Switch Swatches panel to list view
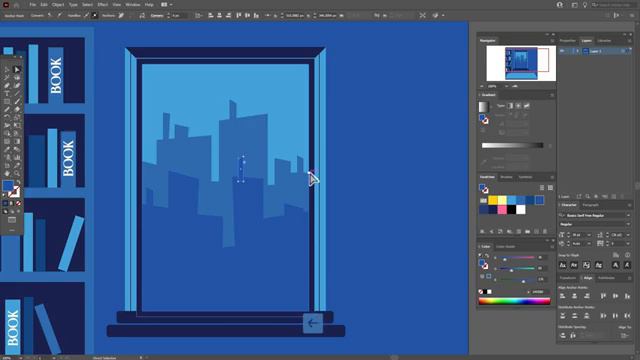Viewport: 640px width, 360px height. (542, 188)
